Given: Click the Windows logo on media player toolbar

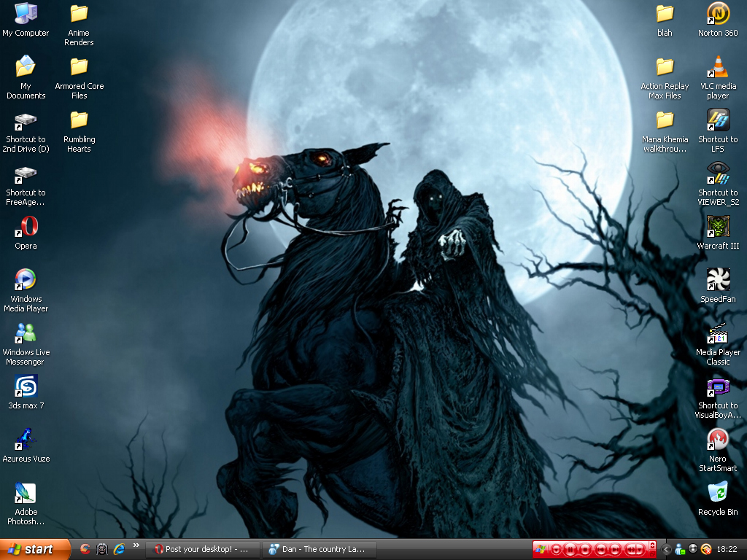Looking at the screenshot, I should click(x=541, y=549).
